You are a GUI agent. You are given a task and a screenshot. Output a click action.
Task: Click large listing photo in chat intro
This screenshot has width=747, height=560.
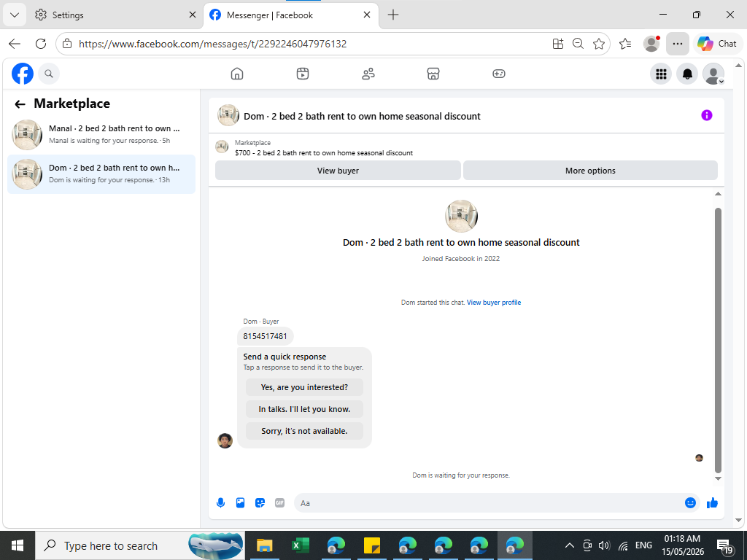point(461,216)
